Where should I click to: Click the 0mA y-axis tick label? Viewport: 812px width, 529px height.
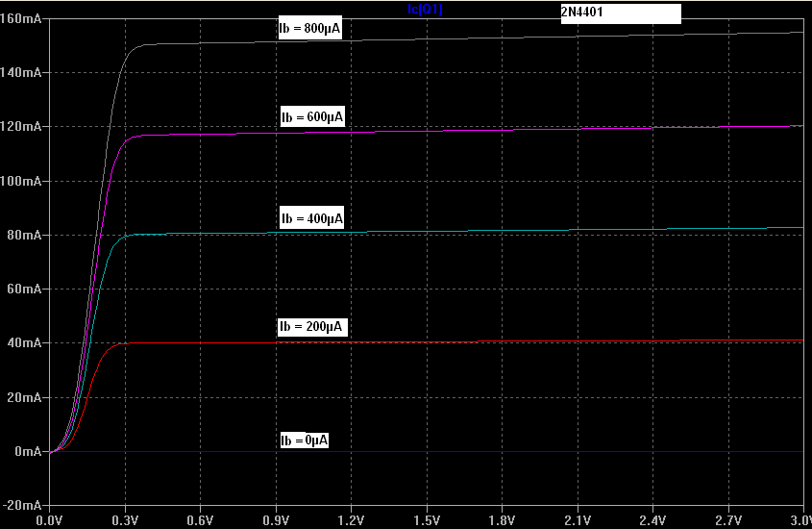click(x=28, y=451)
